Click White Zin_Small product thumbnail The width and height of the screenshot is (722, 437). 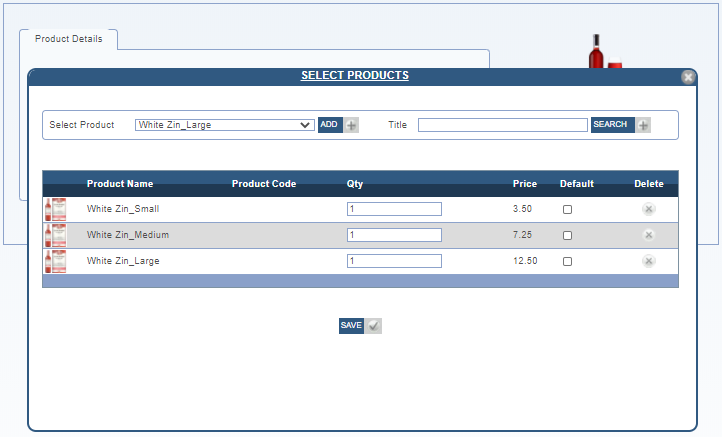pyautogui.click(x=55, y=209)
